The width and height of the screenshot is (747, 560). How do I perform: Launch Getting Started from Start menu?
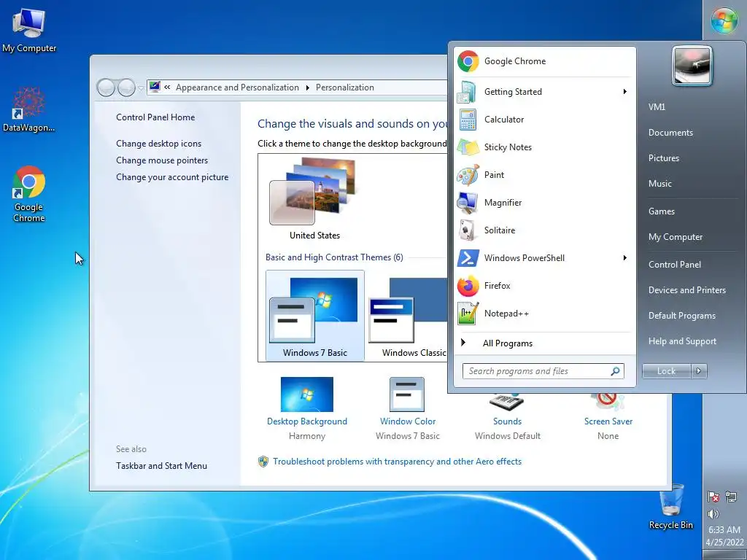(544, 92)
